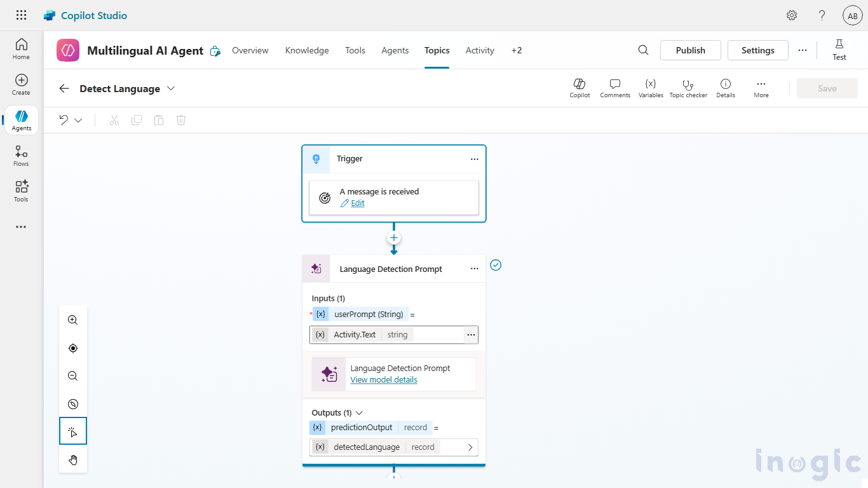Screen dimensions: 868x488
Task: Toggle the selection pointer tool
Action: [73, 431]
